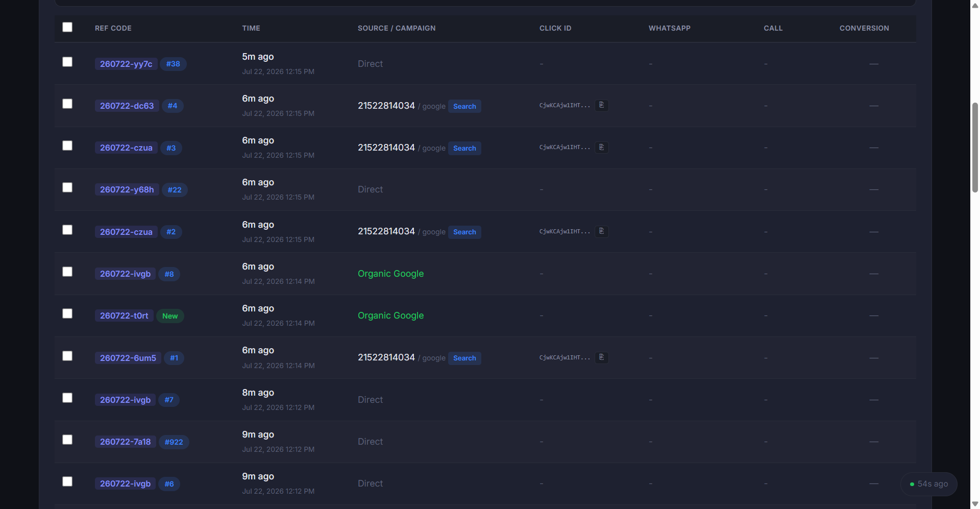Click click ID CjwKCAjw1IHT... in 260722-6um5 row

pos(565,357)
